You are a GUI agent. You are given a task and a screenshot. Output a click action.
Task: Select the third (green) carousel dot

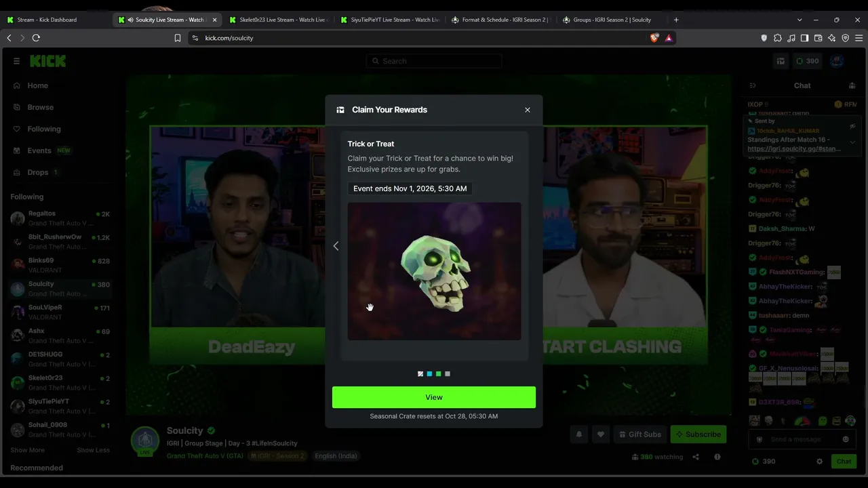point(438,373)
